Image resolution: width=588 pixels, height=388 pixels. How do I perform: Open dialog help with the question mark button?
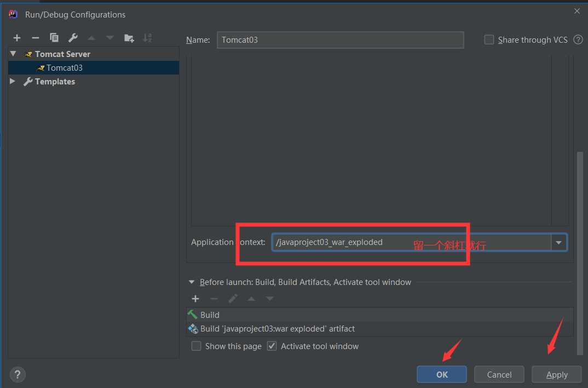(18, 374)
